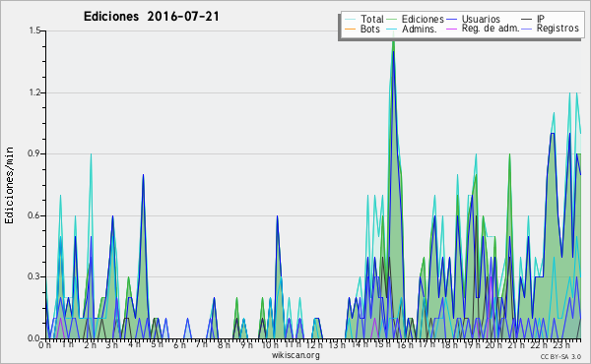591x364 pixels.
Task: Click the Total legend color swatch
Action: click(x=350, y=20)
